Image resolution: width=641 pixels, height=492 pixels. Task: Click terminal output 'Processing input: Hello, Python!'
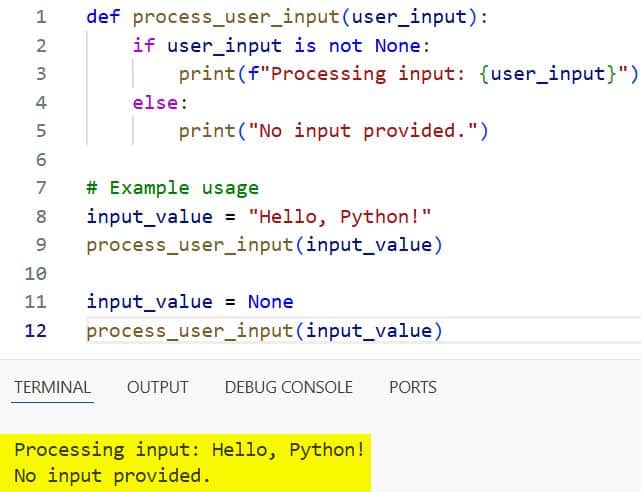[189, 450]
